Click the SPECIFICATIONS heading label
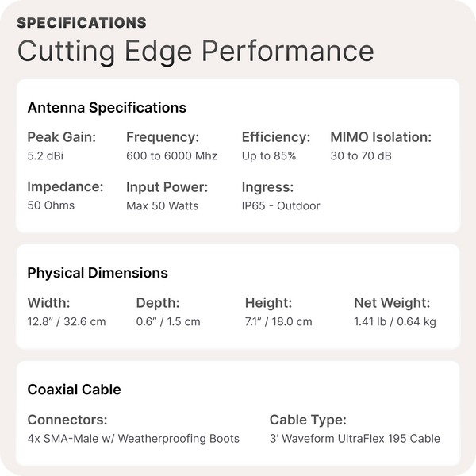476x476 pixels. tap(82, 22)
